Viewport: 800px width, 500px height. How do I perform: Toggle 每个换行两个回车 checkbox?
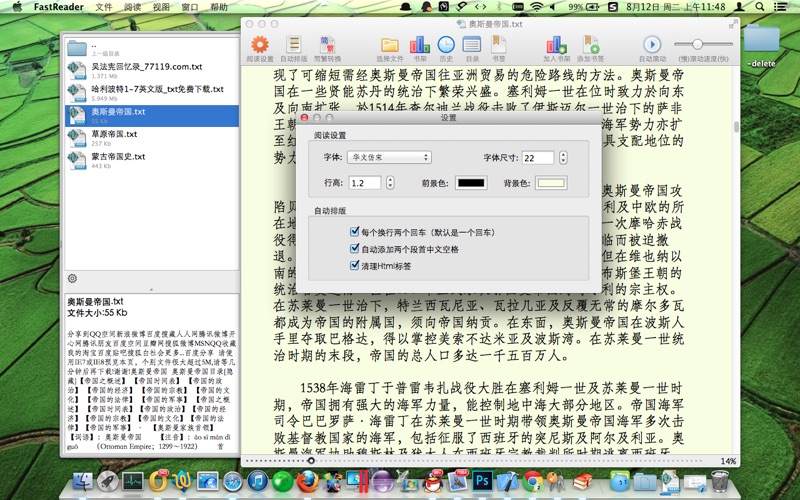(x=355, y=232)
